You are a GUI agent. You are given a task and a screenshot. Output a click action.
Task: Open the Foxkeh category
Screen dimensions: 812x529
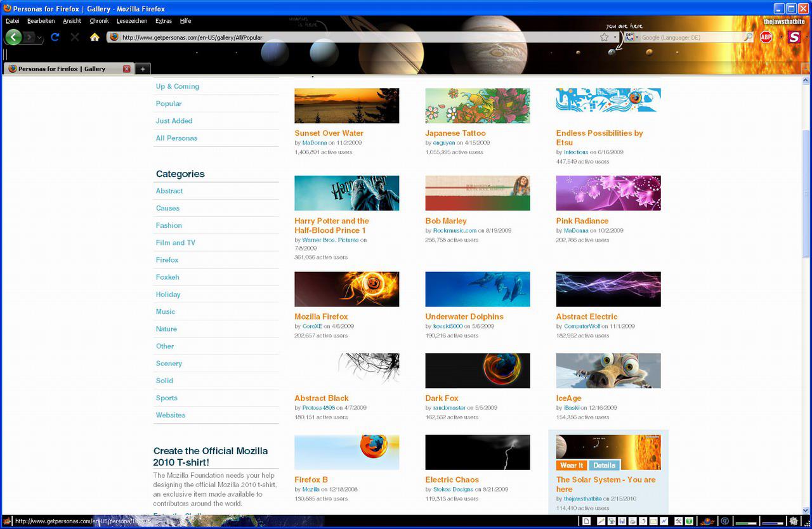(168, 277)
